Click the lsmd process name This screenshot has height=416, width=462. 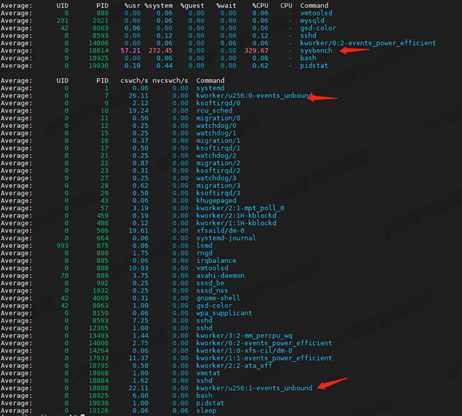click(x=204, y=246)
